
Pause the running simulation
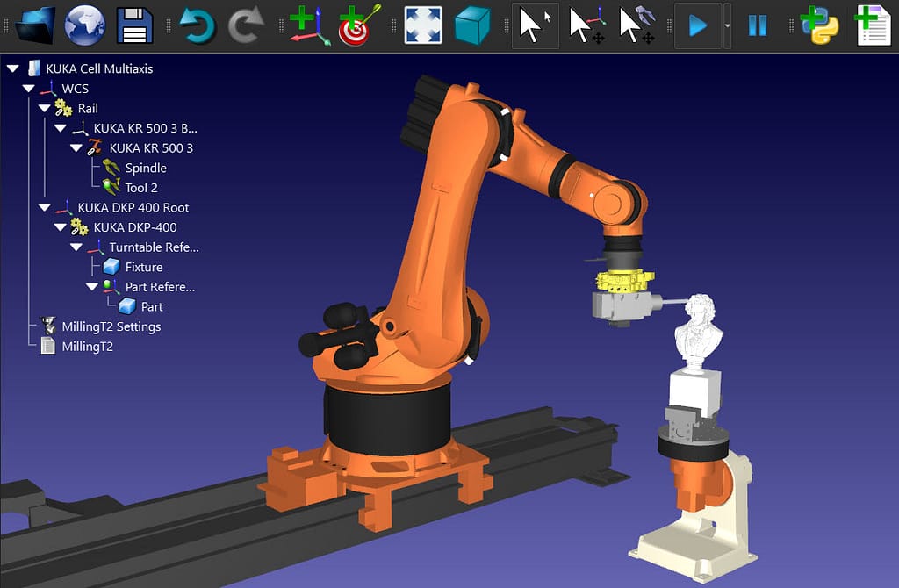(x=757, y=24)
